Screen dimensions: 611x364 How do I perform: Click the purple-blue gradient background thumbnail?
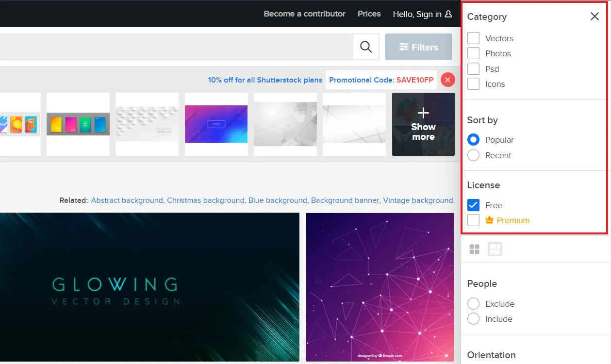(216, 124)
